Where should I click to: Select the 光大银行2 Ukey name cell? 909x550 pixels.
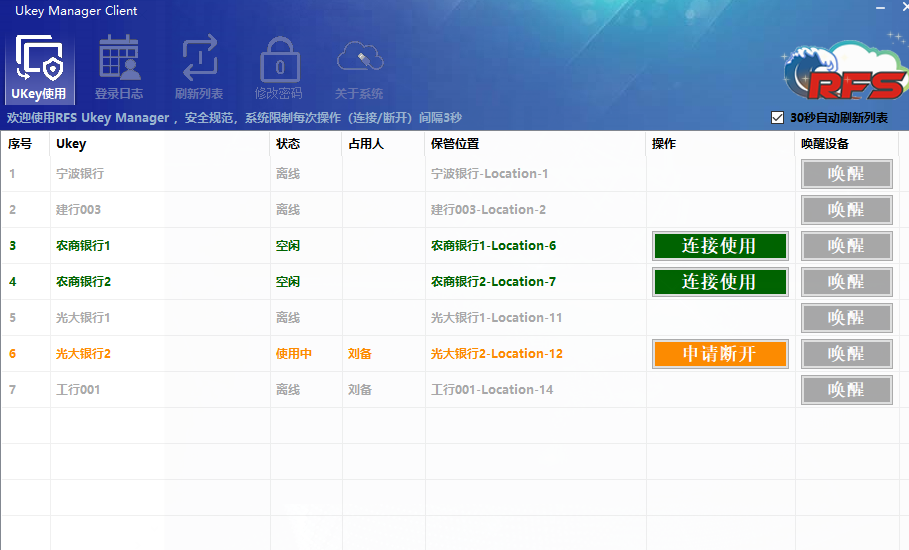[x=160, y=354]
